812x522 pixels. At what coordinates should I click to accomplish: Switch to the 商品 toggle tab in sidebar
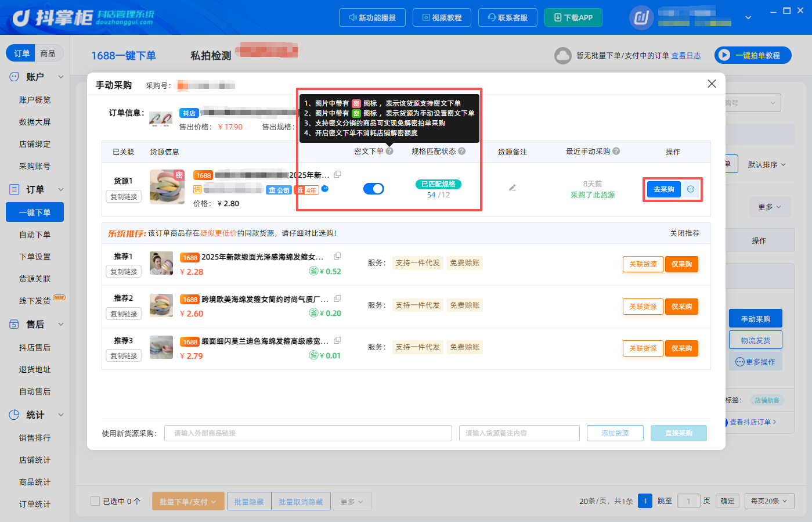tap(49, 53)
